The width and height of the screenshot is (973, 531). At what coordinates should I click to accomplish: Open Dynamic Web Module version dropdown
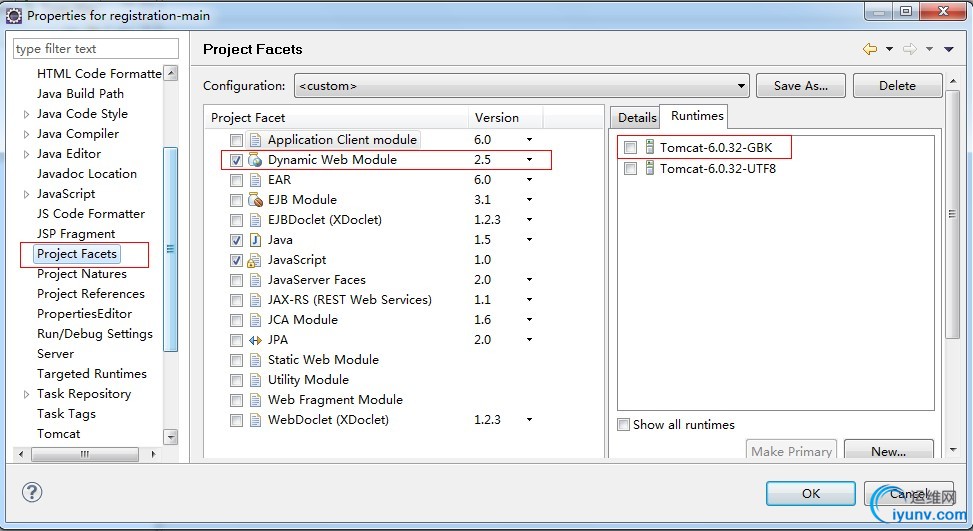pos(529,160)
